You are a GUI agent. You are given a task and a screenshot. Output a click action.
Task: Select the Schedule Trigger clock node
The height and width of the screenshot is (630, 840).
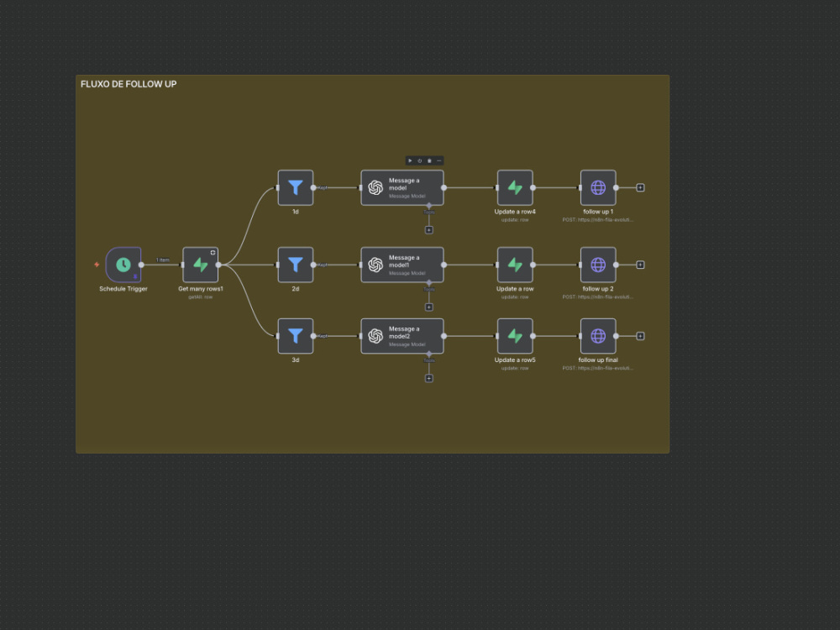coord(123,265)
